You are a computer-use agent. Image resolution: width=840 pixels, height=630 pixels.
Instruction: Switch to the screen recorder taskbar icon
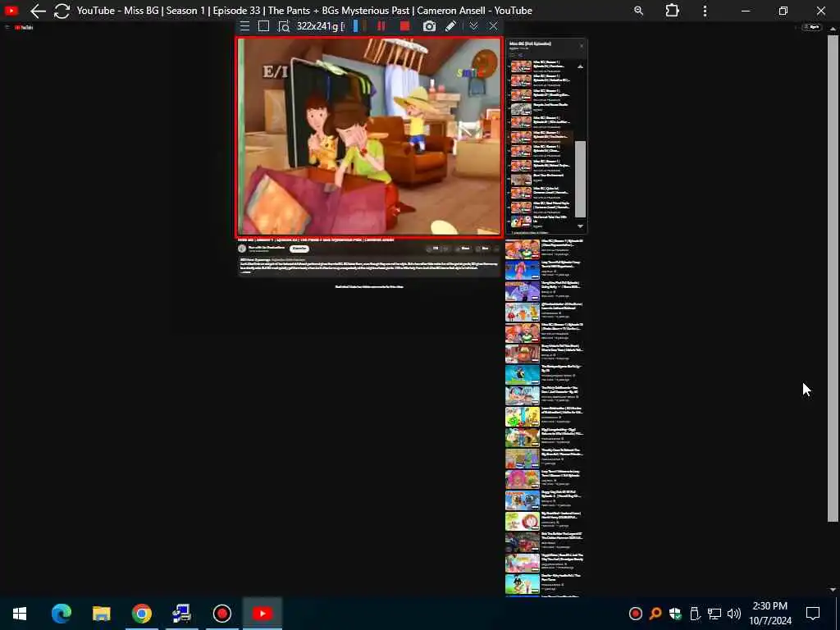221,614
